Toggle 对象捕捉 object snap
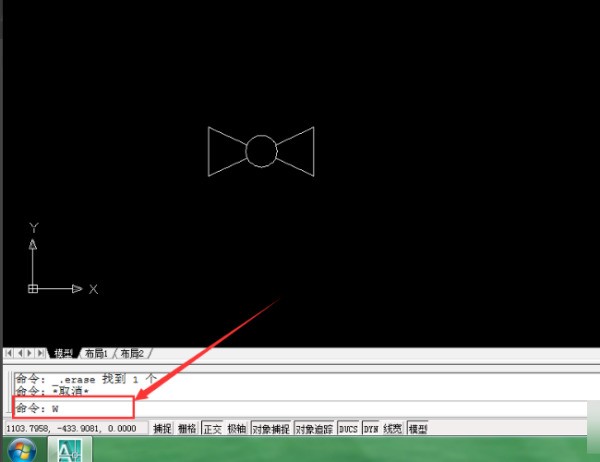Image resolution: width=600 pixels, height=462 pixels. [270, 429]
